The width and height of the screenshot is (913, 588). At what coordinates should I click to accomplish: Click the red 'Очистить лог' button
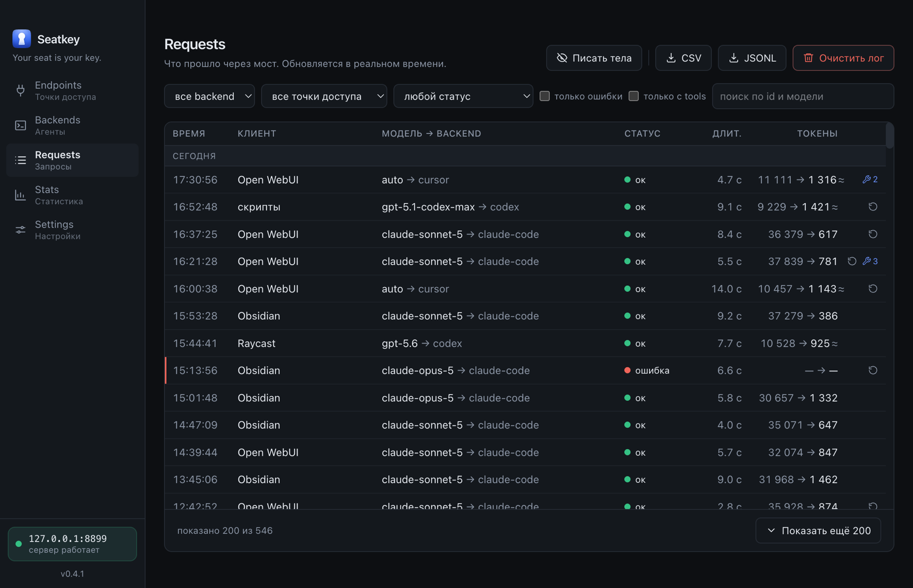(843, 58)
